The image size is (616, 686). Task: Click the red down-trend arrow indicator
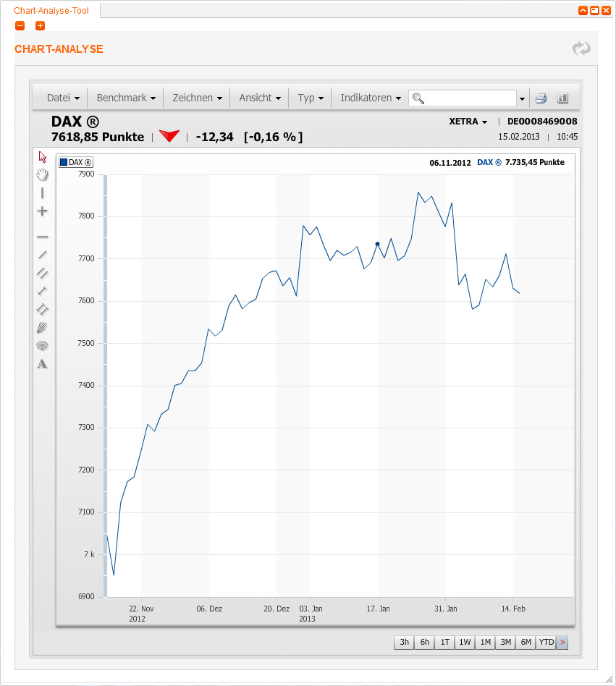(169, 136)
